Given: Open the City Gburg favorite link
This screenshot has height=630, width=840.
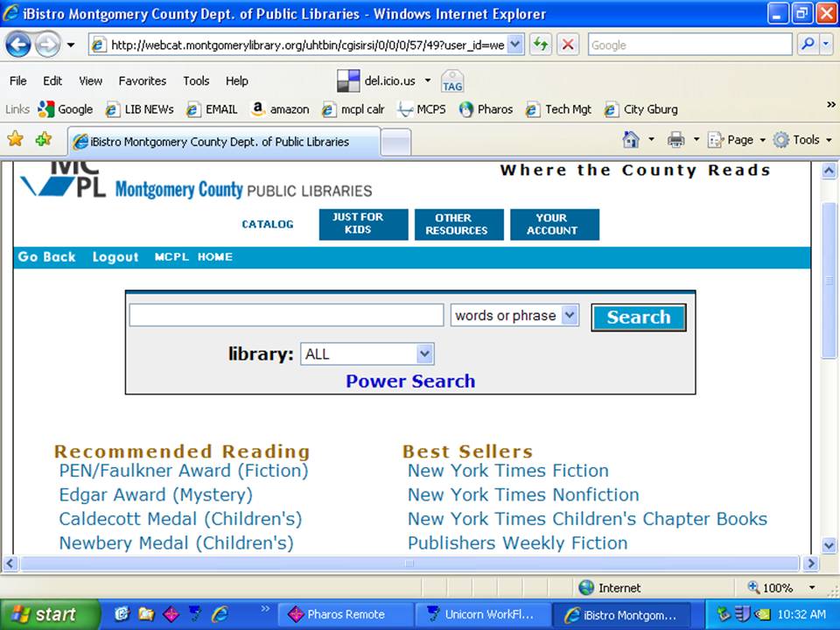Looking at the screenshot, I should (641, 109).
